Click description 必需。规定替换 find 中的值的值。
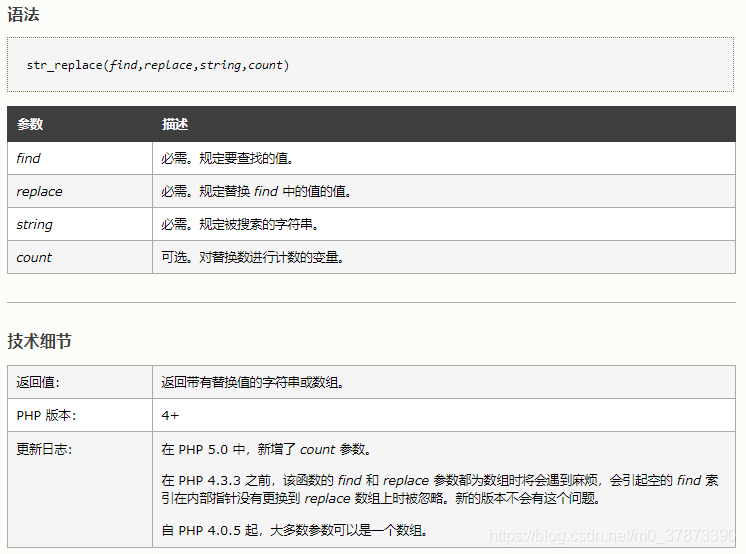 (256, 191)
